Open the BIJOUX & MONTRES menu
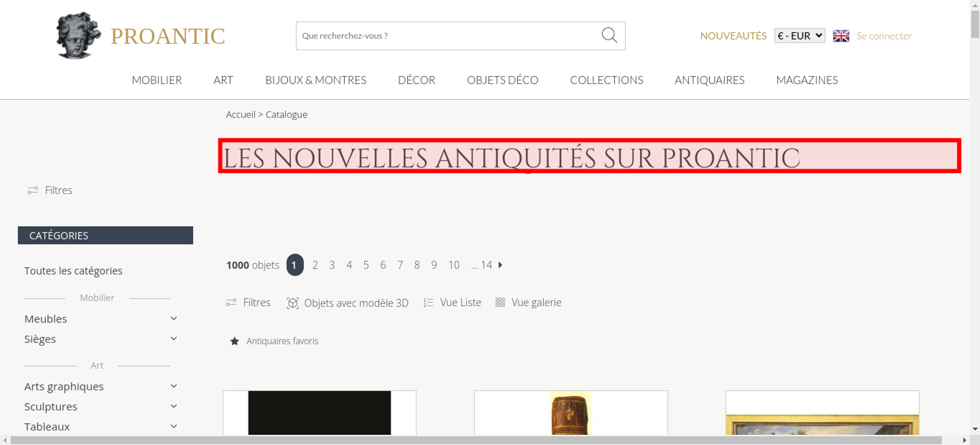 316,80
